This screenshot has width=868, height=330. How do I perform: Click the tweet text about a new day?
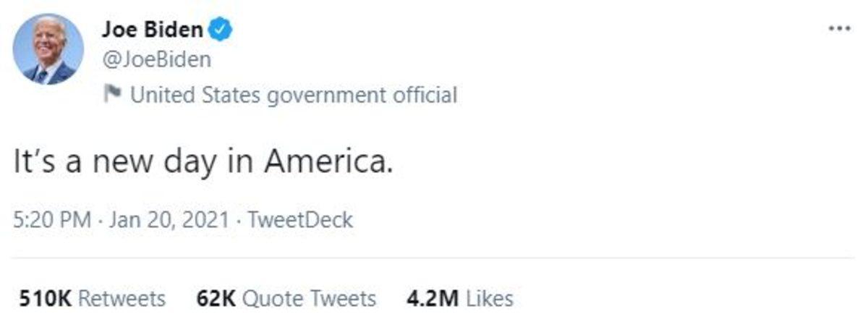click(203, 161)
